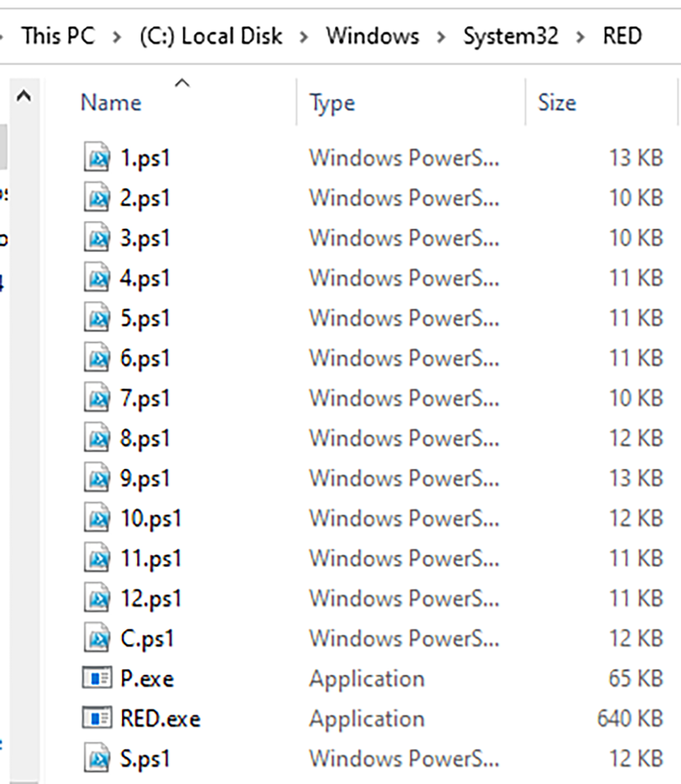
Task: Go to (C:) Local Disk breadcrumb
Action: (211, 36)
